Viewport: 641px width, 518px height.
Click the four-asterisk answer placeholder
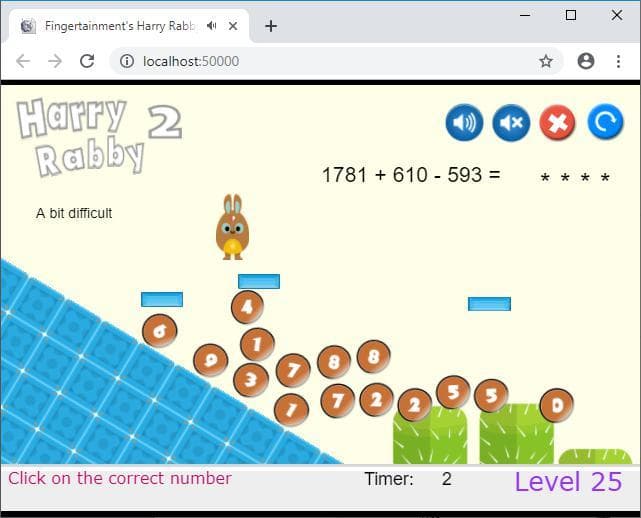click(x=575, y=177)
